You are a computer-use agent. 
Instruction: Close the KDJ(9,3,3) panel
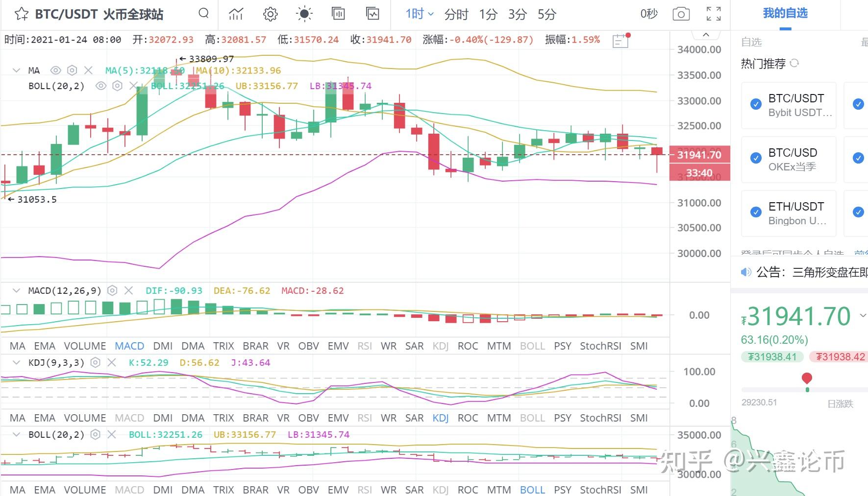(112, 363)
